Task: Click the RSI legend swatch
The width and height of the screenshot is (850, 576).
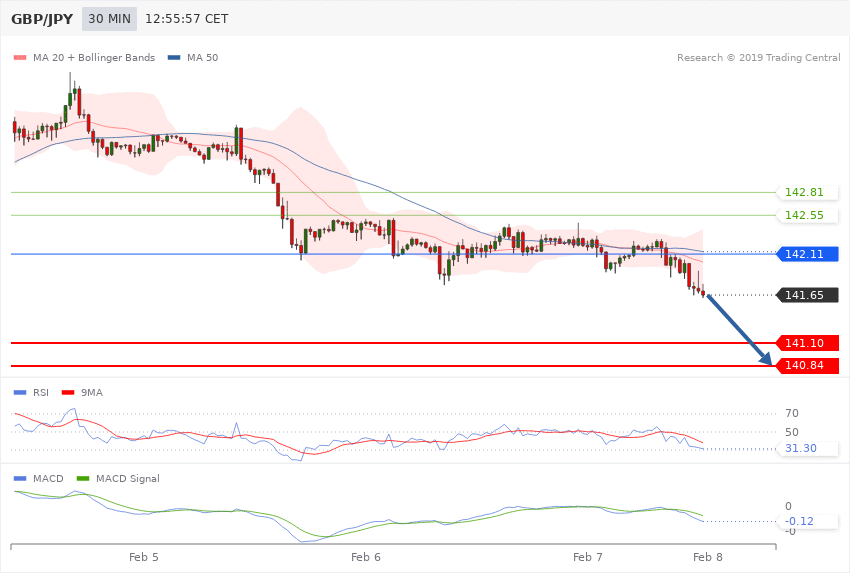Action: 20,392
